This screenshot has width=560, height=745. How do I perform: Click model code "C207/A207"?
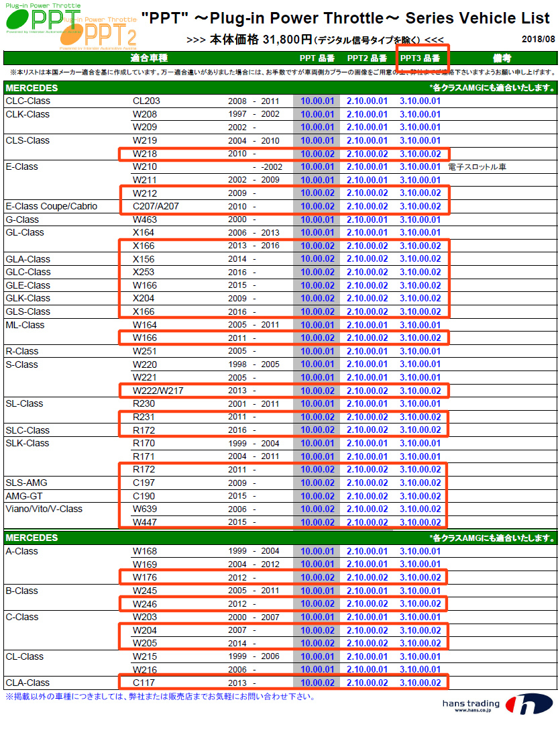point(156,206)
